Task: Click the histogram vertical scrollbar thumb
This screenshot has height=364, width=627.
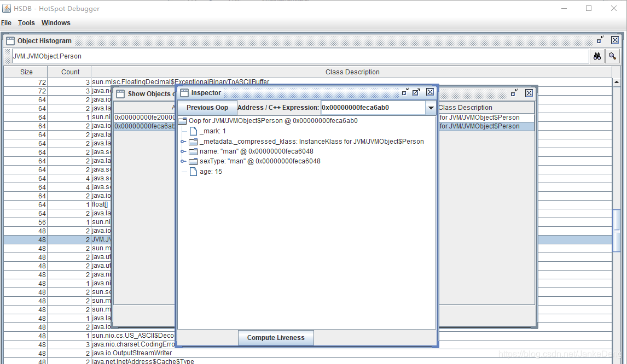Action: pos(616,231)
